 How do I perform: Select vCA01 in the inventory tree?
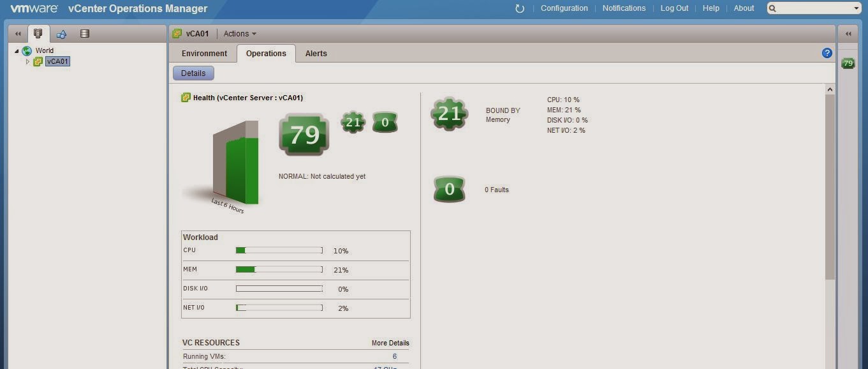[57, 61]
